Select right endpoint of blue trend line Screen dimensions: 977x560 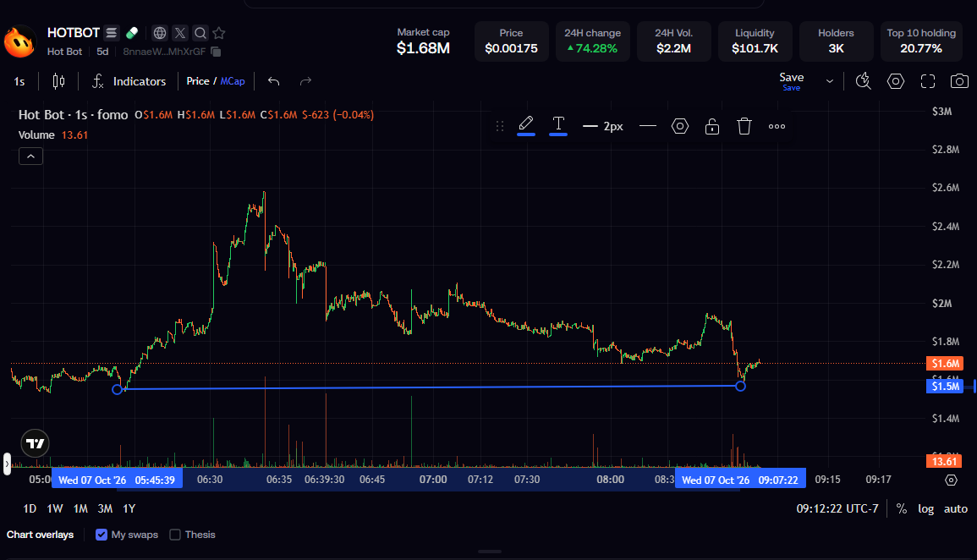[740, 387]
